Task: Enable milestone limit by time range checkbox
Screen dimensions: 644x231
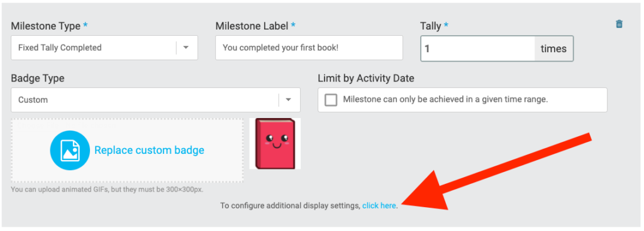Action: tap(331, 100)
